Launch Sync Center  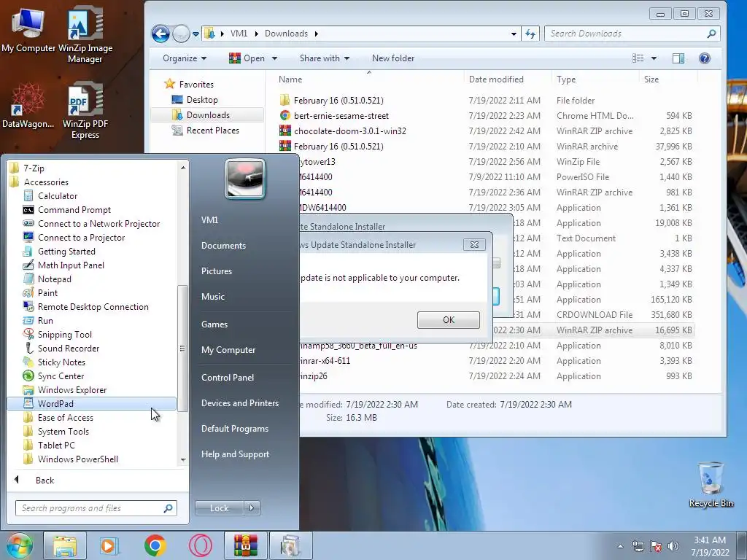(x=61, y=376)
